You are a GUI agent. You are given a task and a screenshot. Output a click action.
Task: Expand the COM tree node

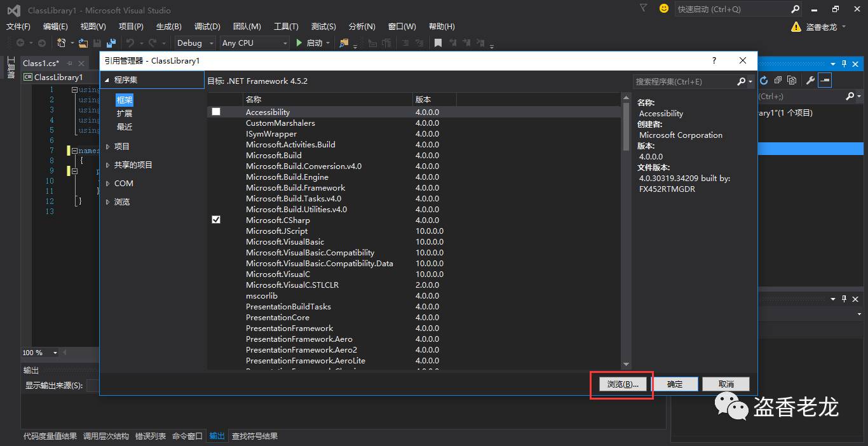[108, 184]
